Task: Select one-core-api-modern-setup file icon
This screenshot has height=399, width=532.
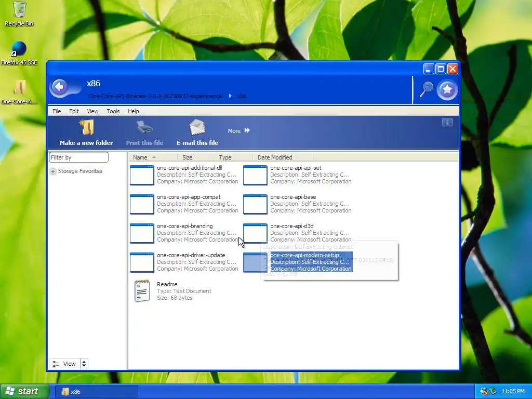Action: pos(255,262)
